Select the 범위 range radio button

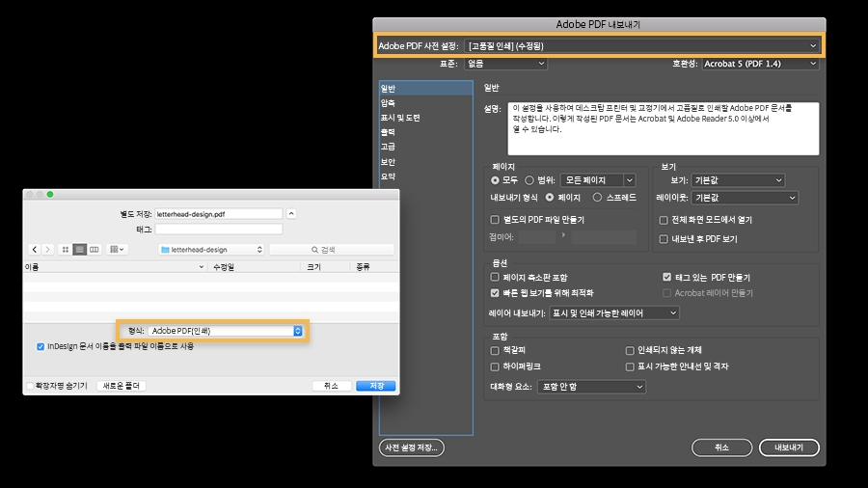point(529,180)
